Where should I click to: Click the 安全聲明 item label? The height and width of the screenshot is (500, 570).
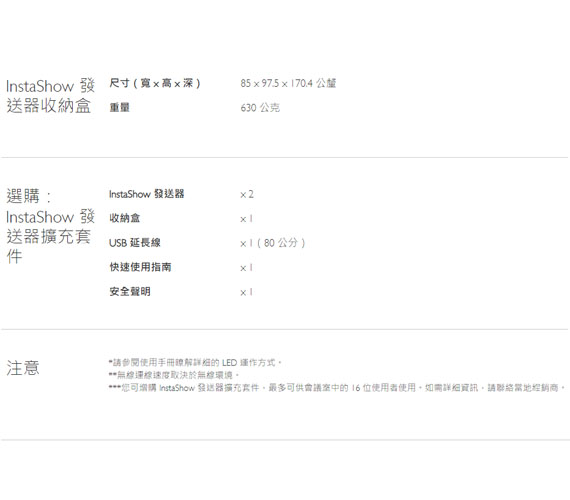click(x=130, y=291)
